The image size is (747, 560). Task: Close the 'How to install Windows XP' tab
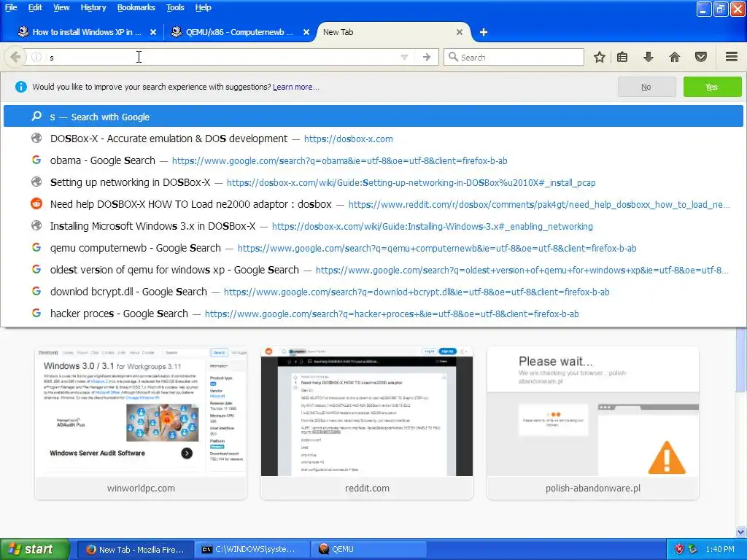153,32
